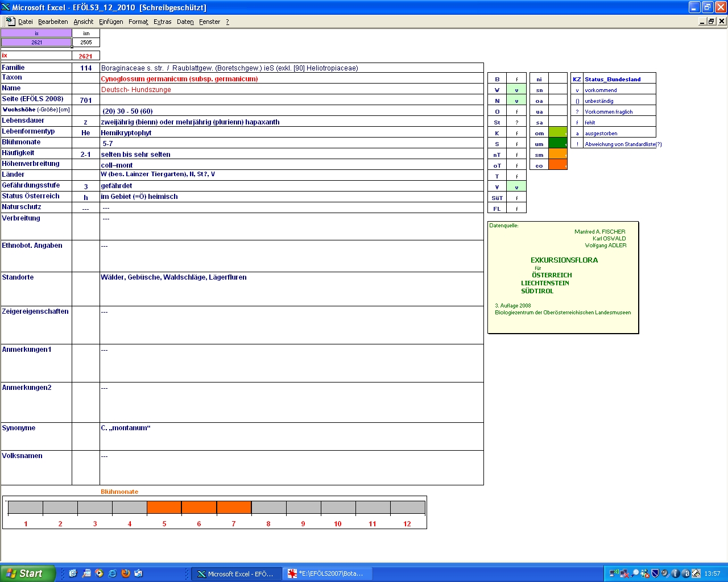
Task: Open the Einfügen menu
Action: click(x=111, y=22)
